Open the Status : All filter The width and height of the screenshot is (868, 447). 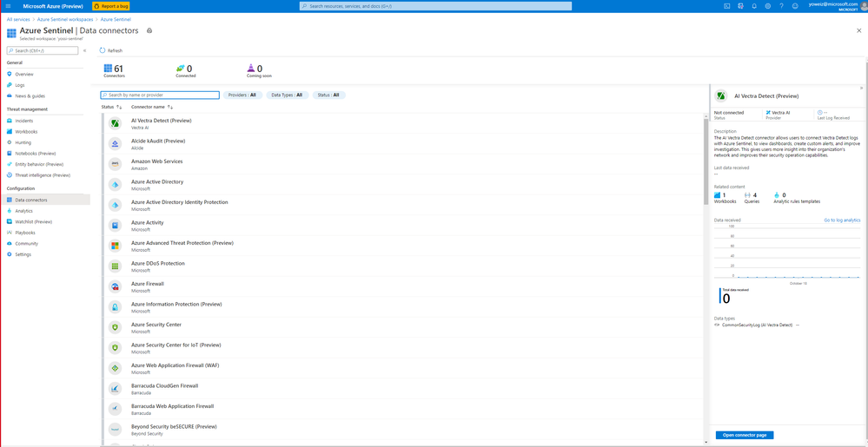328,95
